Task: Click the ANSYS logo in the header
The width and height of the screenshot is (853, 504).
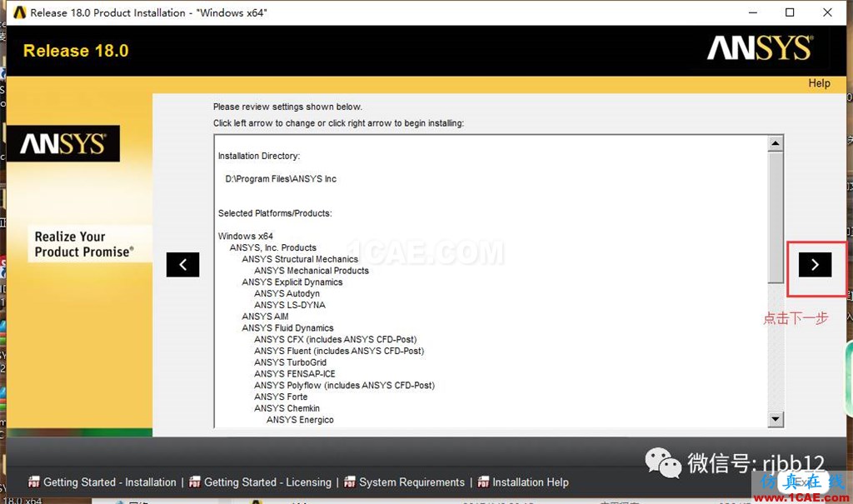Action: [760, 47]
